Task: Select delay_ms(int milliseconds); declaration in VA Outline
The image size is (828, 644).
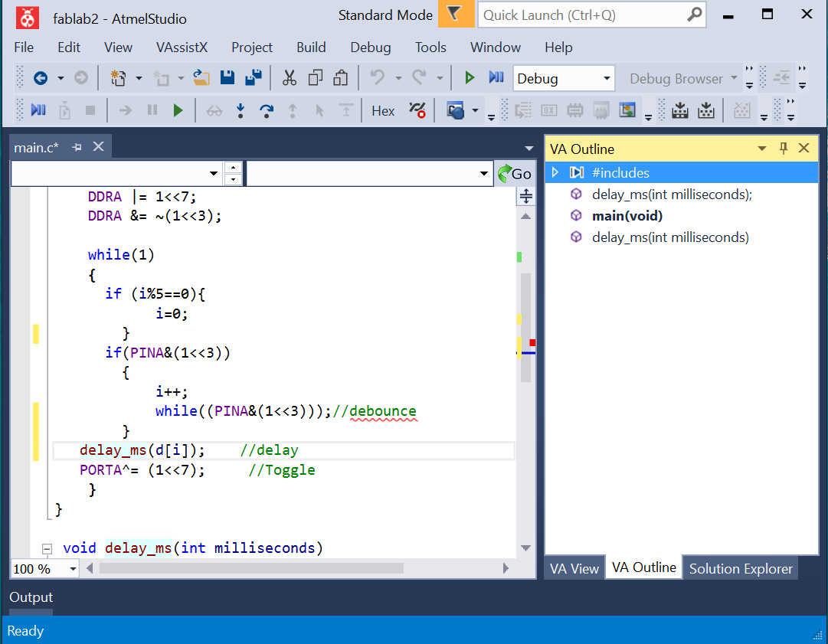Action: coord(672,195)
